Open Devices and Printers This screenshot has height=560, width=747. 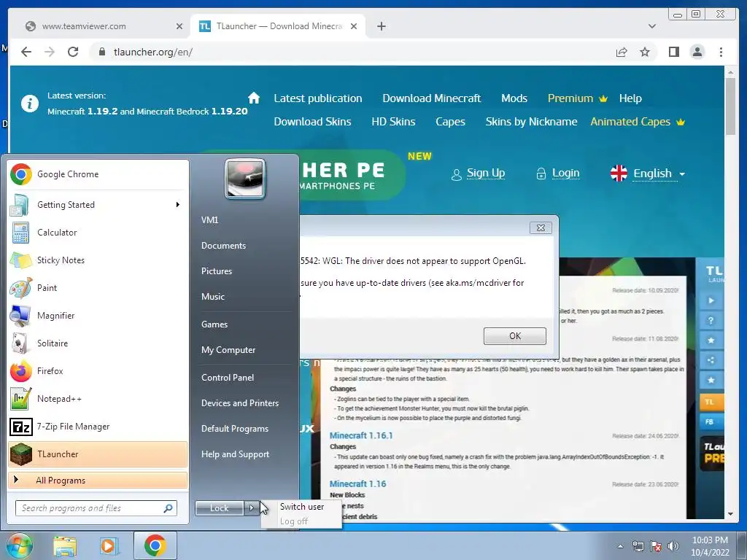(x=239, y=403)
